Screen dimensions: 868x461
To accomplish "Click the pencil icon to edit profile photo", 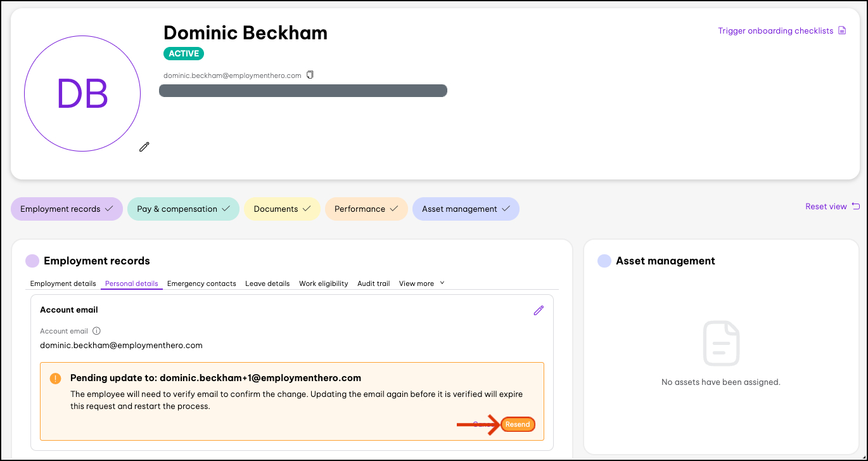I will [x=144, y=146].
